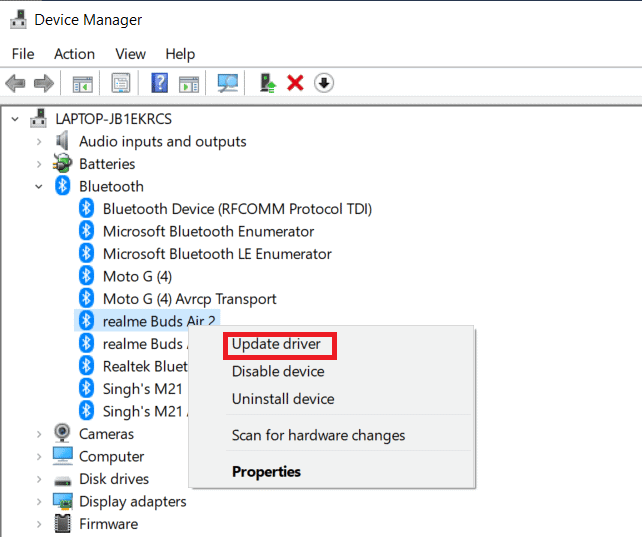Click icon beside Microsoft Bluetooth Enumerator
Viewport: 642px width, 537px height.
coord(86,231)
